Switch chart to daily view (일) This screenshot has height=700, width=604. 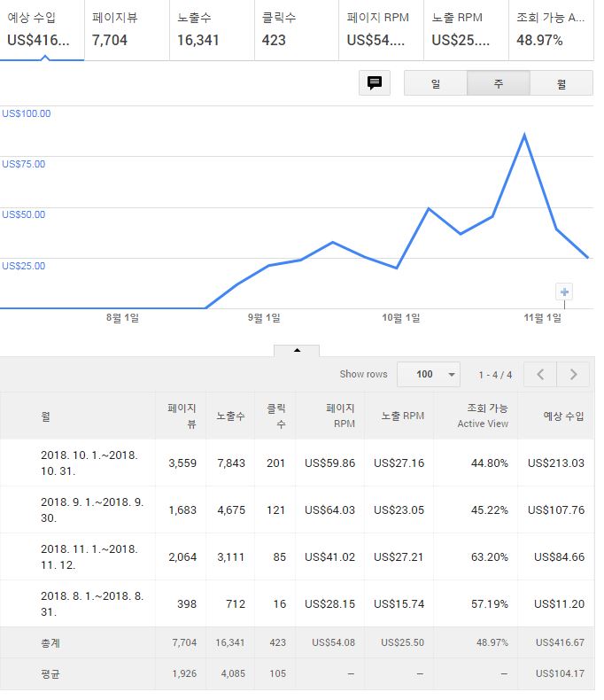tap(436, 83)
